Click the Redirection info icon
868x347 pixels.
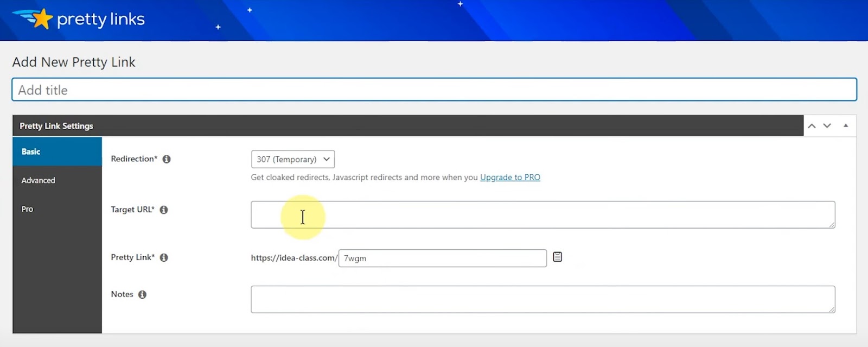click(x=167, y=159)
